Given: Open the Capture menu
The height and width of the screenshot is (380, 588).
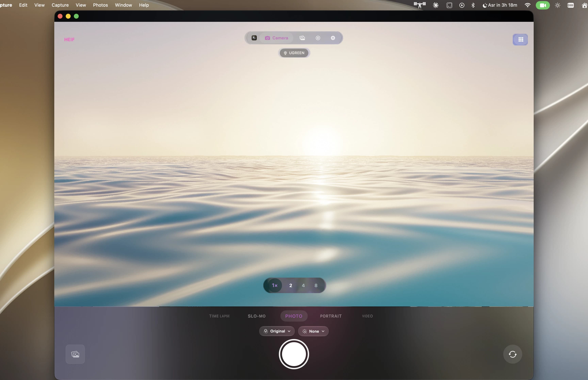Looking at the screenshot, I should (60, 5).
